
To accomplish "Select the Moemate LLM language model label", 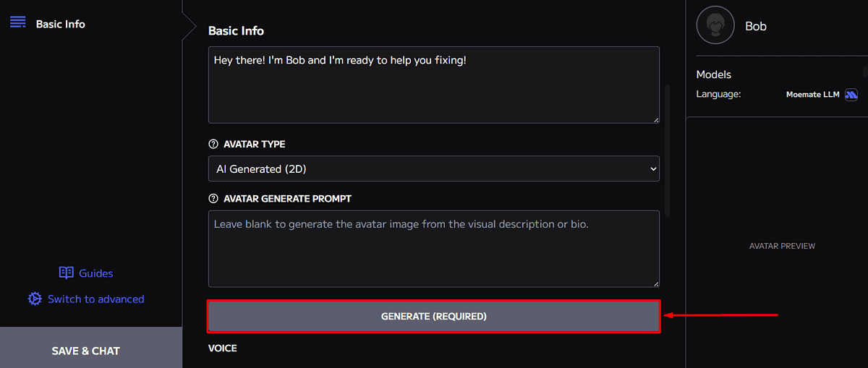I will point(812,95).
